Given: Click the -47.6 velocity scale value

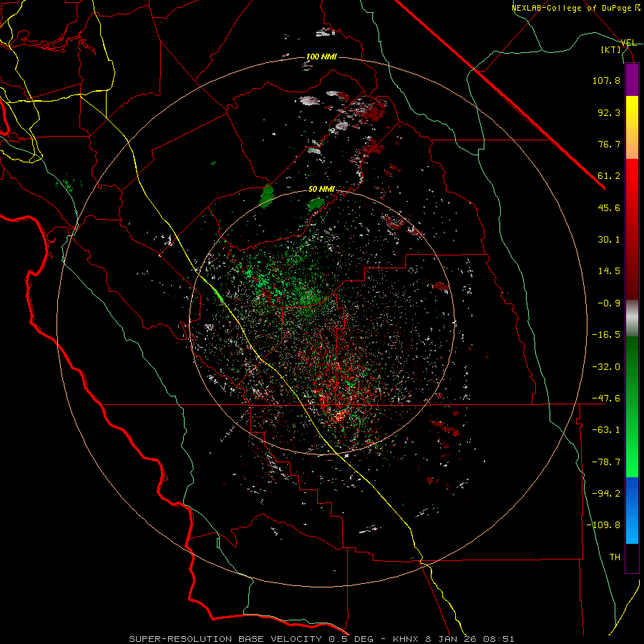Looking at the screenshot, I should coord(606,399).
